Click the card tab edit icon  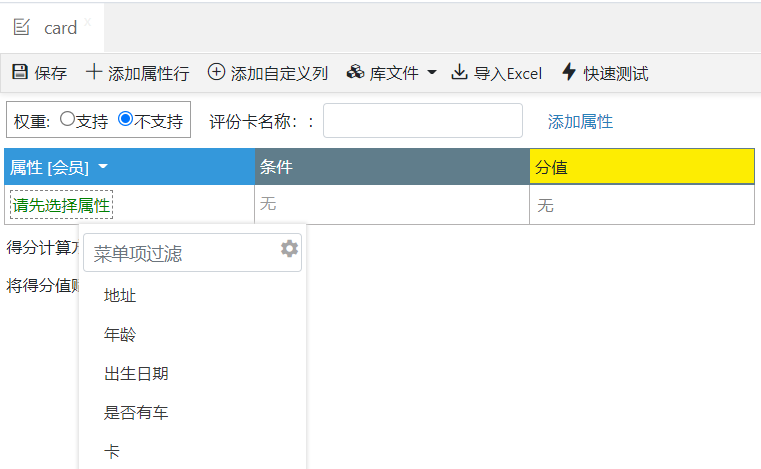[22, 27]
